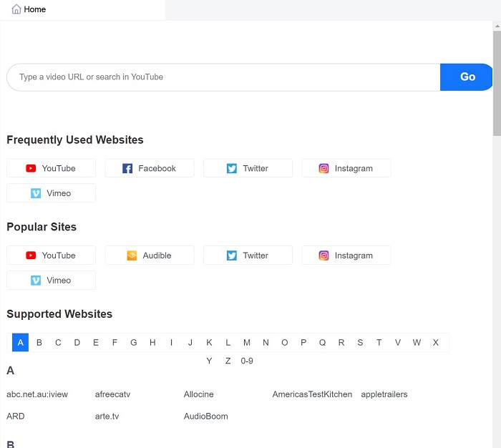Select the Home tab

tap(83, 9)
